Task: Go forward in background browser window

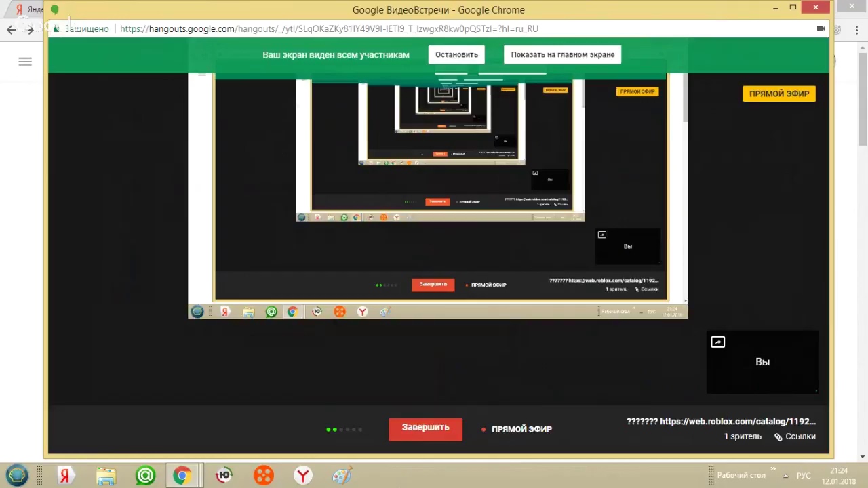Action: click(x=30, y=29)
